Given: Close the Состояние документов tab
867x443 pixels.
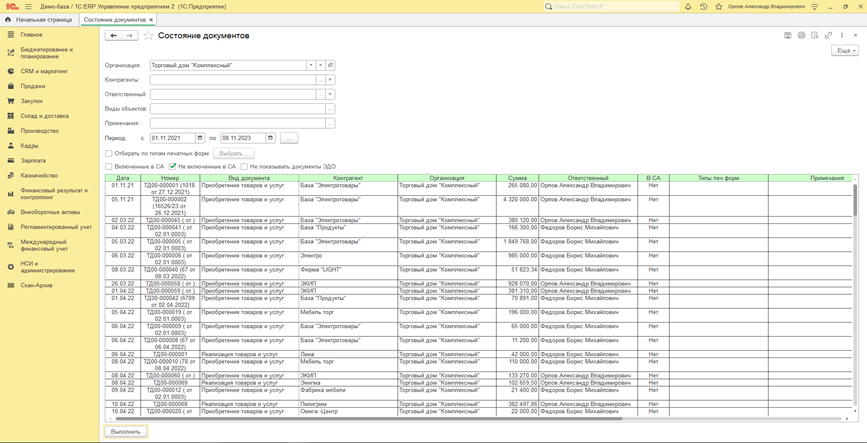Looking at the screenshot, I should tap(152, 20).
